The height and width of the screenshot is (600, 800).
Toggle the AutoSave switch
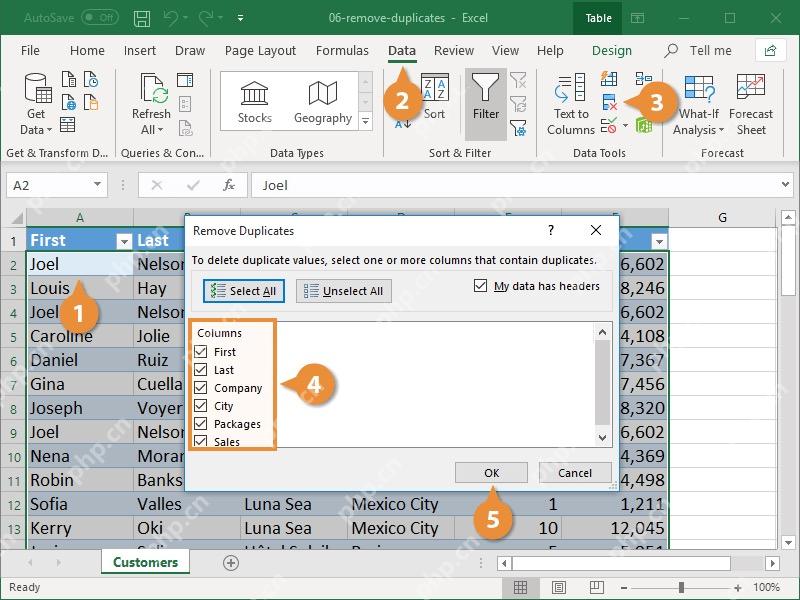click(x=99, y=18)
